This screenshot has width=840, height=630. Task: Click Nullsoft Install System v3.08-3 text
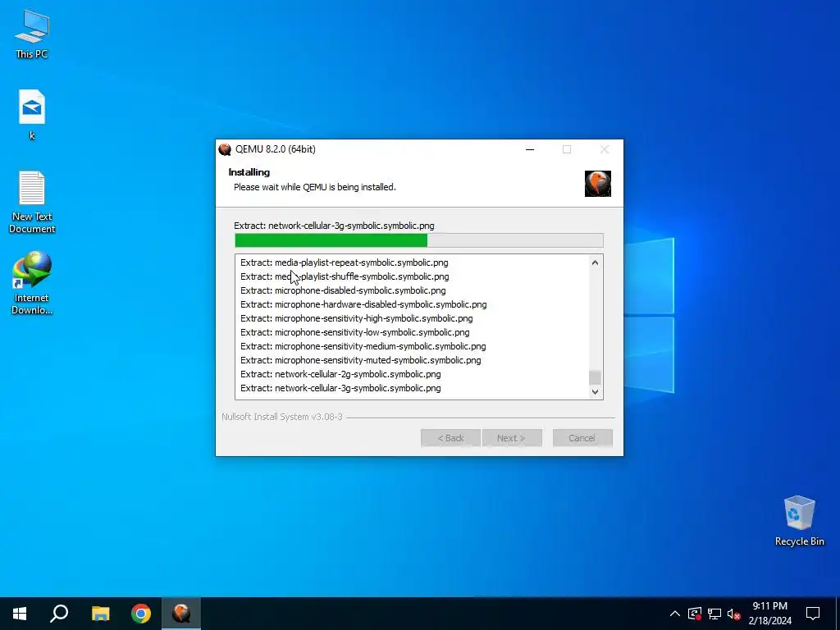[282, 417]
